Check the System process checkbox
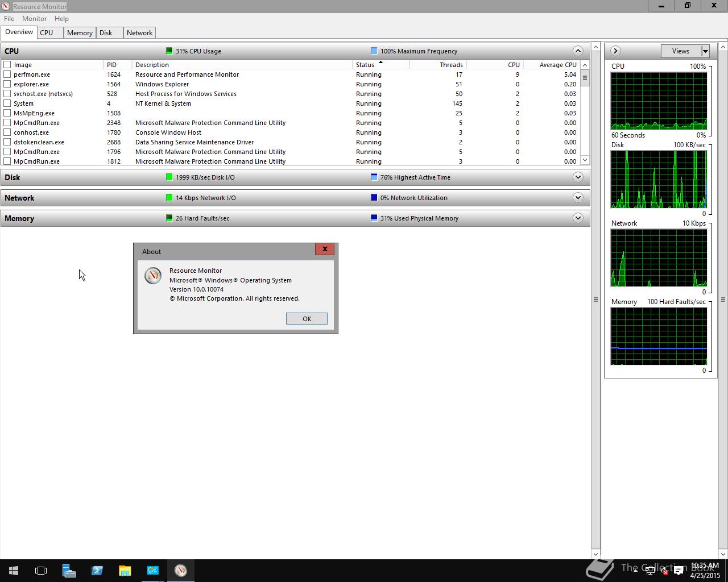The height and width of the screenshot is (582, 728). click(7, 103)
